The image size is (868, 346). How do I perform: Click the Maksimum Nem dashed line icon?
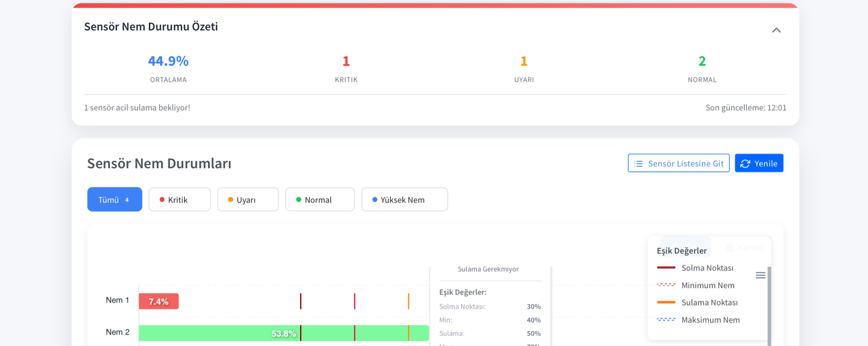tap(666, 320)
